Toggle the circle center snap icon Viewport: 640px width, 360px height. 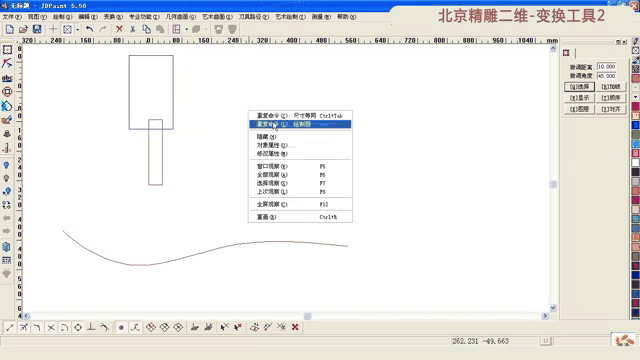(x=78, y=327)
